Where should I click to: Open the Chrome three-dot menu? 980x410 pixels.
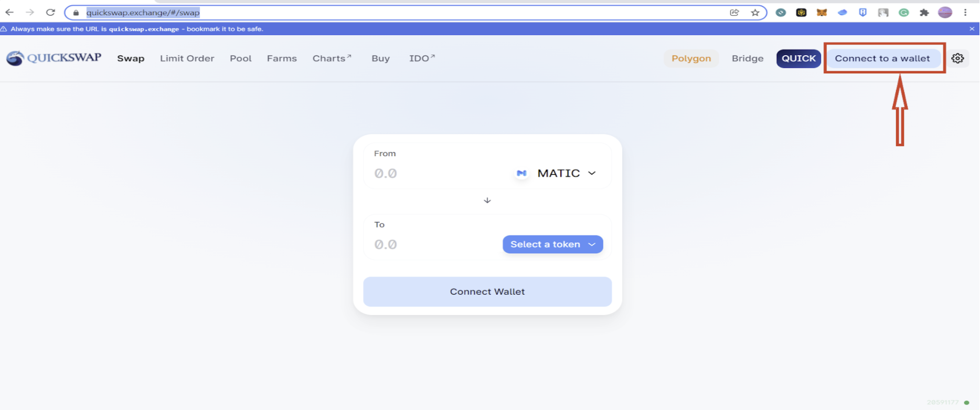click(965, 13)
